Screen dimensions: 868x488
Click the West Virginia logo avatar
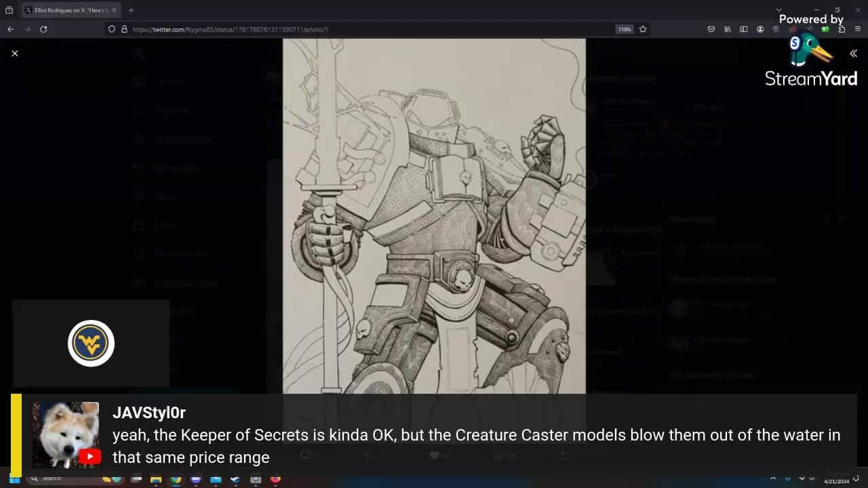(91, 344)
